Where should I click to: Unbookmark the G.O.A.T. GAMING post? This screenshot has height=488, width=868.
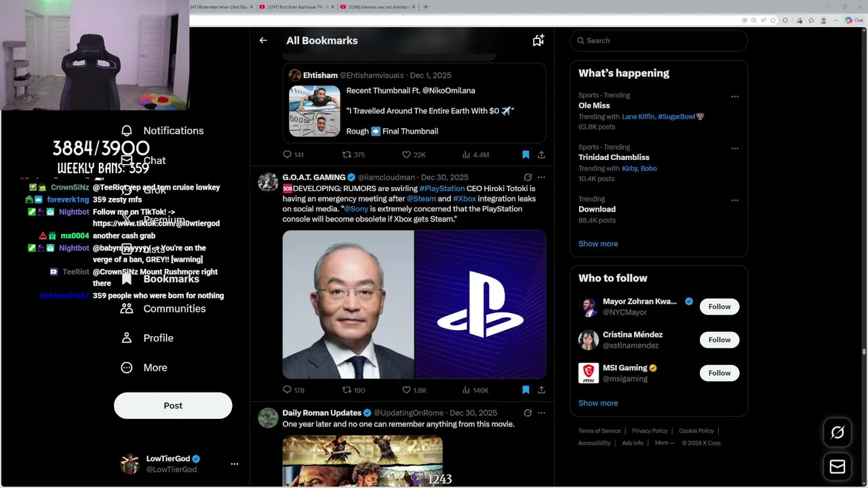click(526, 390)
